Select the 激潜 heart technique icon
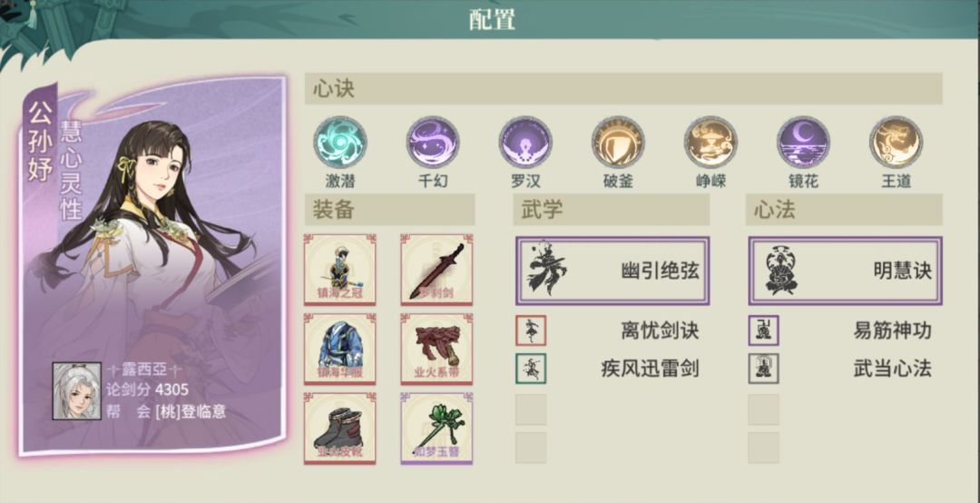Viewport: 980px width, 503px height. point(340,142)
